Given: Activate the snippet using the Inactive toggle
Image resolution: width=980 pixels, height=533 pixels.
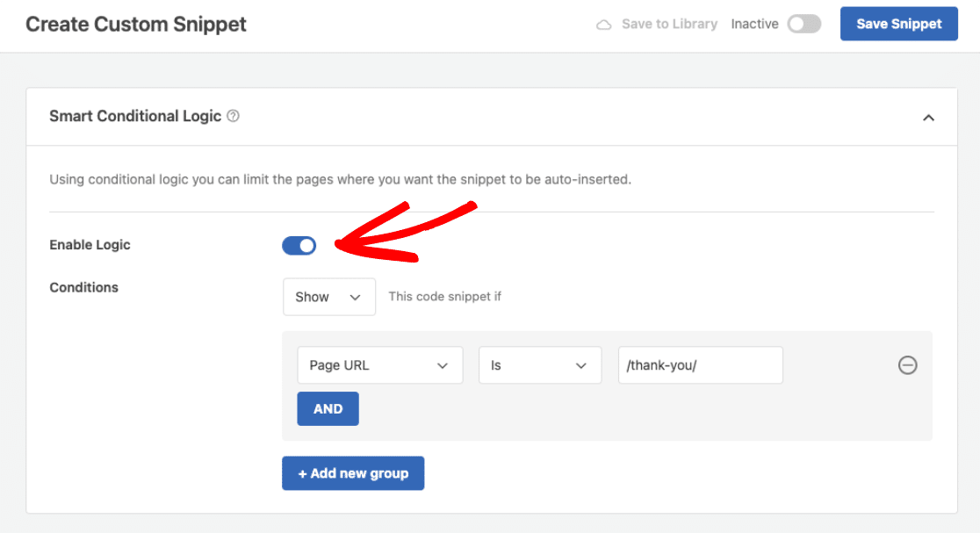Looking at the screenshot, I should (x=803, y=24).
